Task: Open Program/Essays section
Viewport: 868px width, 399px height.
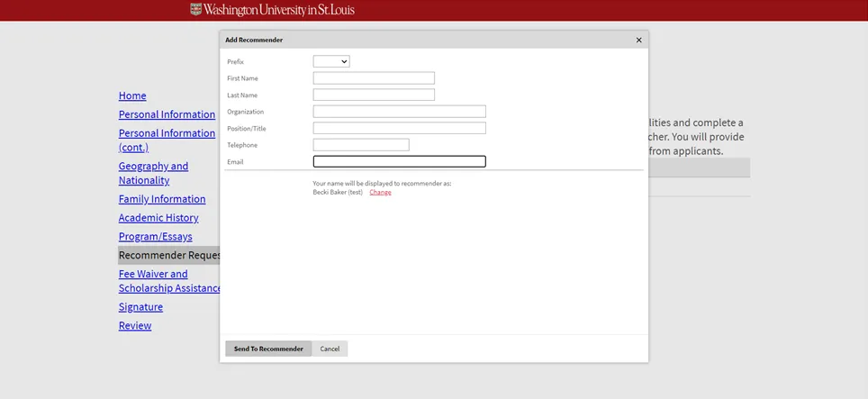Action: pyautogui.click(x=155, y=237)
